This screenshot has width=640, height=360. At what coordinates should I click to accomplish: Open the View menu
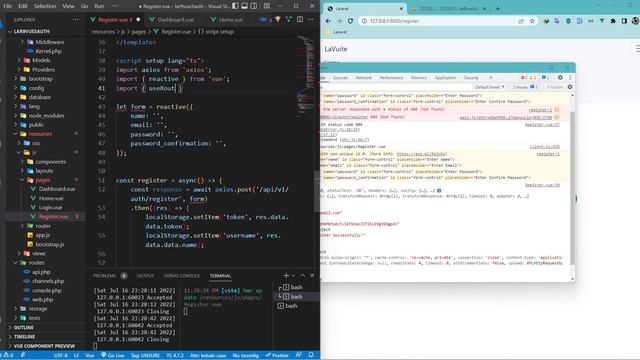(68, 6)
